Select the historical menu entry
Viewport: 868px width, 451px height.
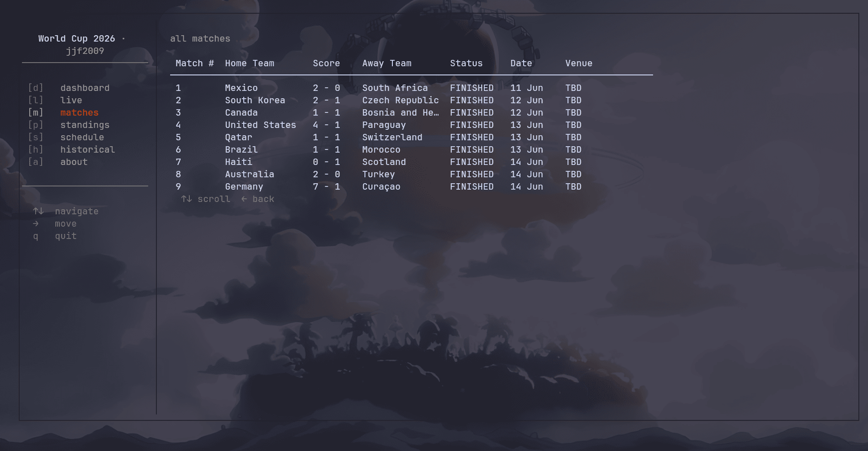[x=87, y=149]
